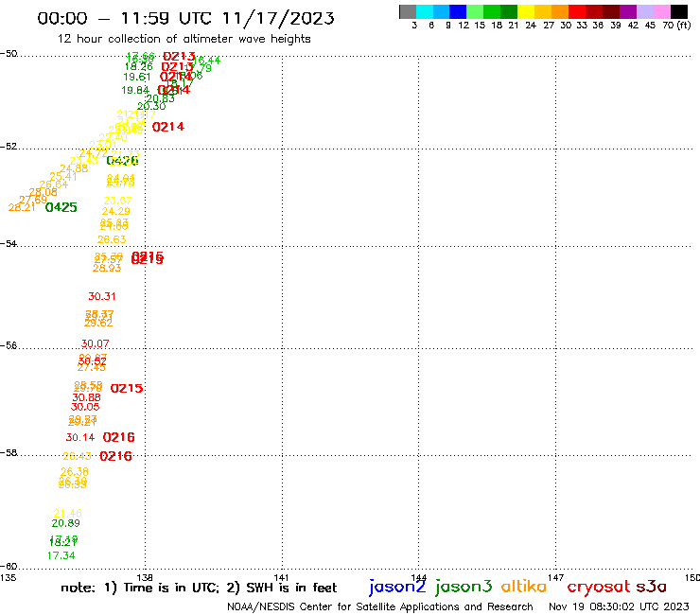
Task: Click the 0216 time label beside 30.14
Action: pos(119,437)
